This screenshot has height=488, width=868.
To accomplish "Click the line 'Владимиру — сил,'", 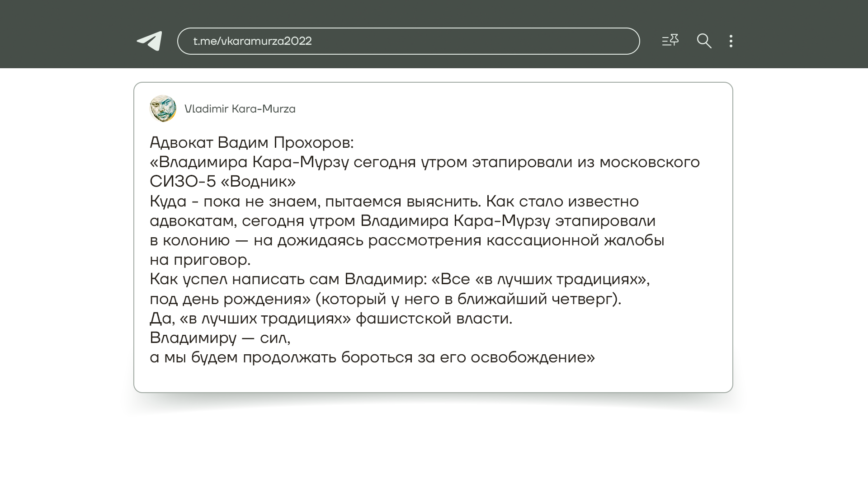I will [x=220, y=338].
